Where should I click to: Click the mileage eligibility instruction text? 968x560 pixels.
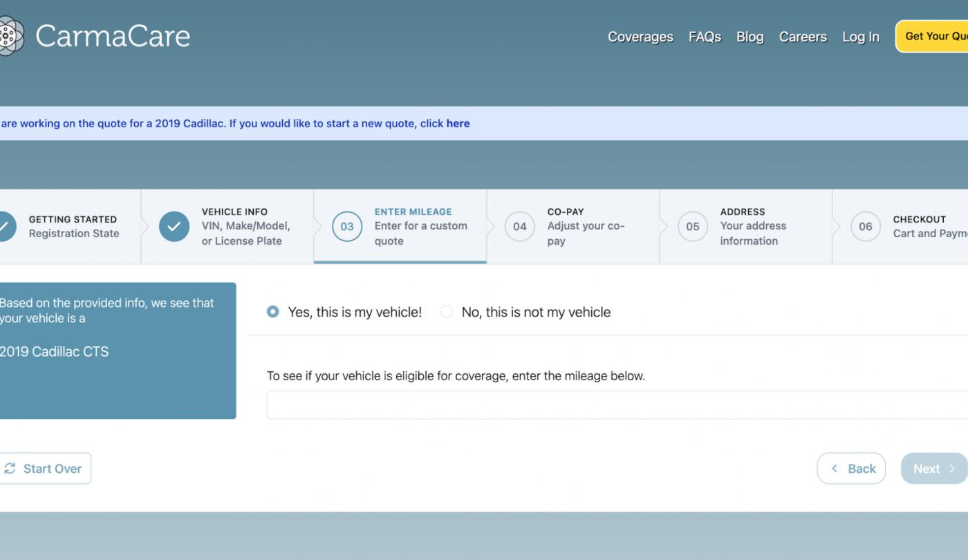tap(456, 376)
